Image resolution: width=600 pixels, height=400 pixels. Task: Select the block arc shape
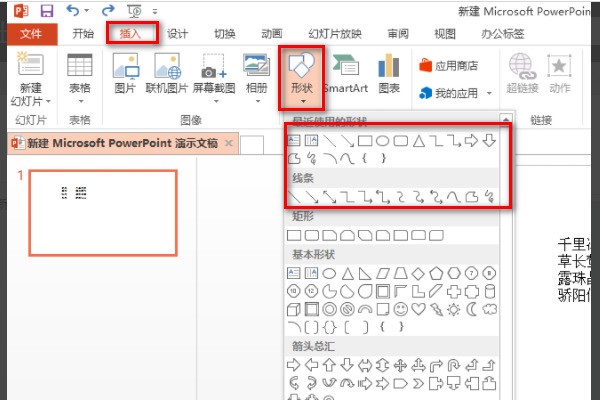[365, 309]
